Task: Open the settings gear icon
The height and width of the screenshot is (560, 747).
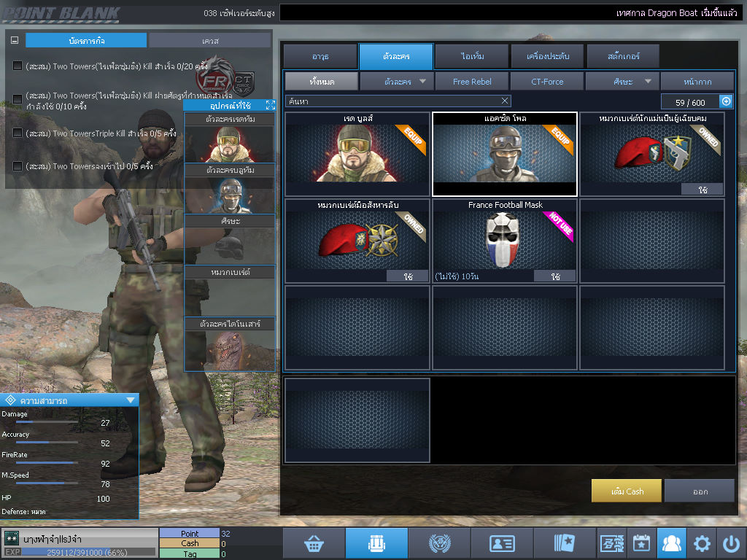Action: [x=702, y=543]
